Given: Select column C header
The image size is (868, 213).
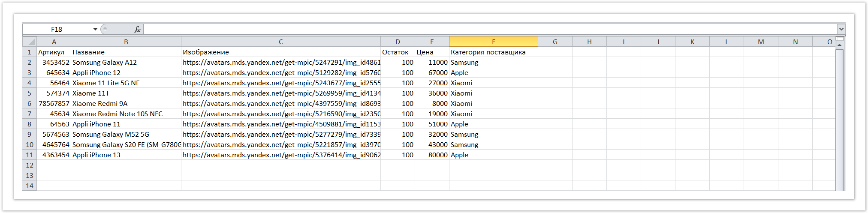Looking at the screenshot, I should [x=280, y=42].
